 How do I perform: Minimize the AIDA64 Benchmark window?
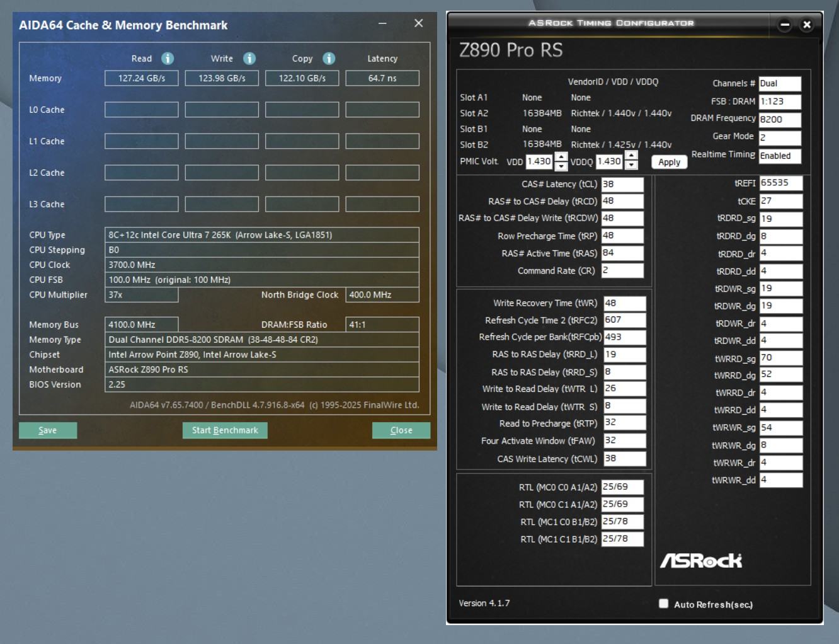382,23
